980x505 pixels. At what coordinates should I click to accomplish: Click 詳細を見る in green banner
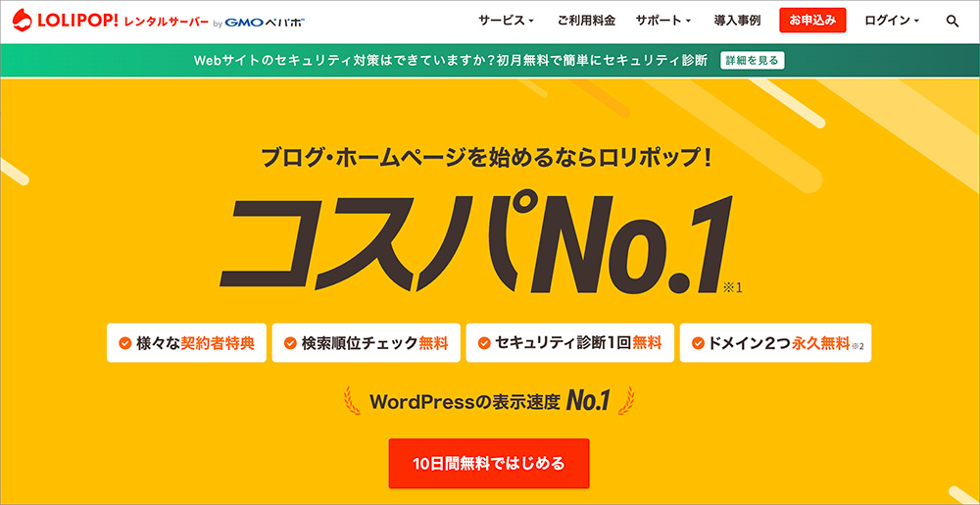(752, 60)
